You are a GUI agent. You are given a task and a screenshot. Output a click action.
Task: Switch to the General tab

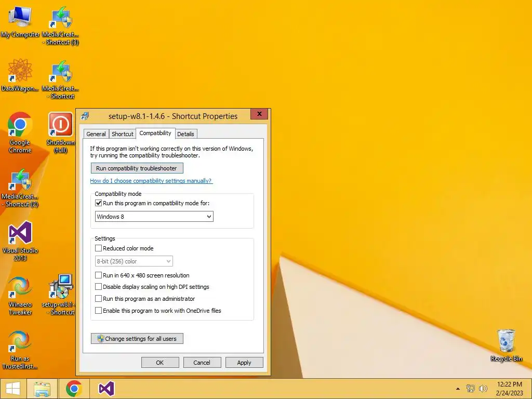click(x=96, y=134)
